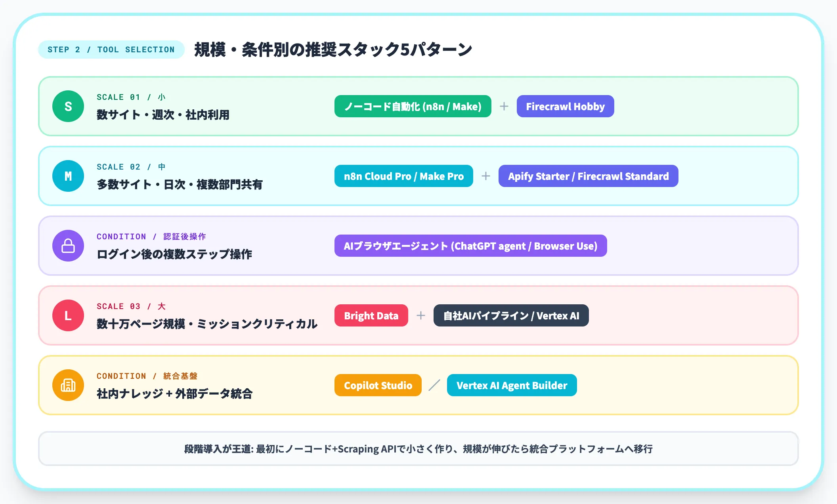Image resolution: width=837 pixels, height=504 pixels.
Task: Click the text ログイン後の複数ステップ操作
Action: pyautogui.click(x=174, y=254)
